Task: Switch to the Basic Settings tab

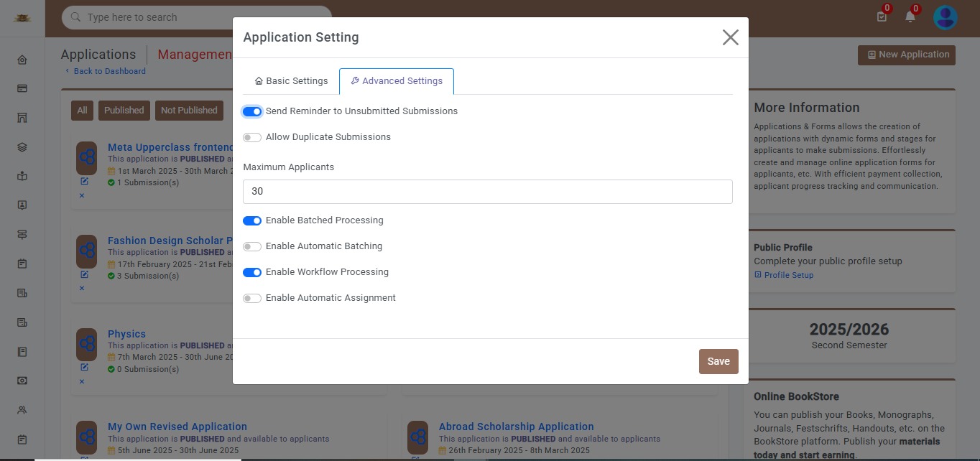Action: [x=291, y=81]
